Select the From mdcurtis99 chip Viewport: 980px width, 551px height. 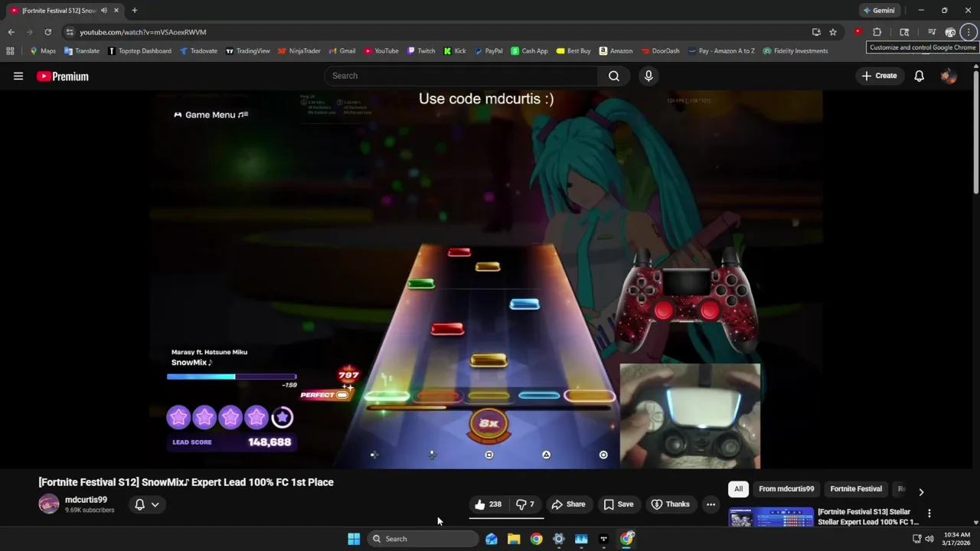pos(786,489)
